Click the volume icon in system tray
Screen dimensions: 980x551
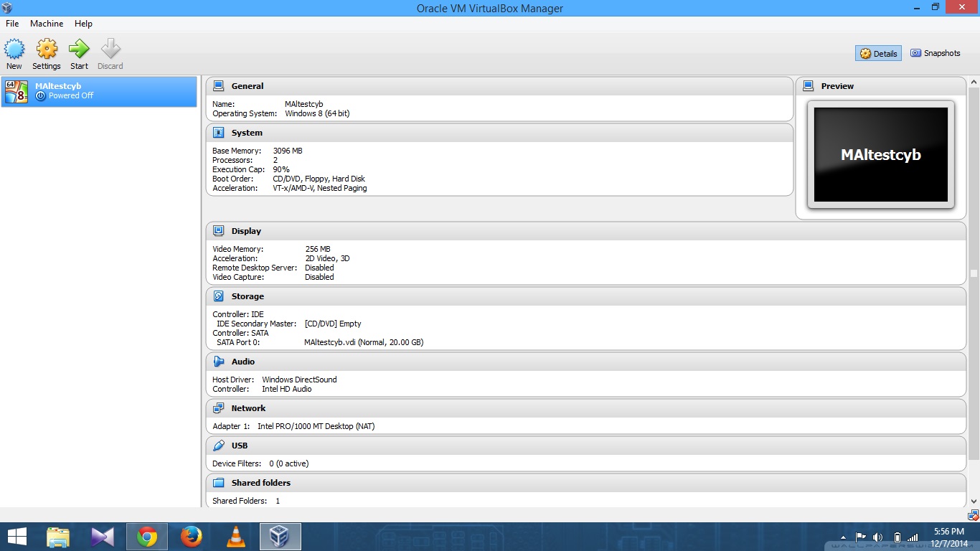pos(878,537)
